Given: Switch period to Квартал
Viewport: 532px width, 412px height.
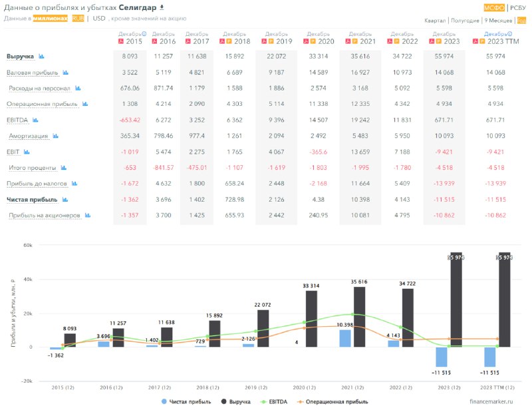Looking at the screenshot, I should tap(435, 21).
